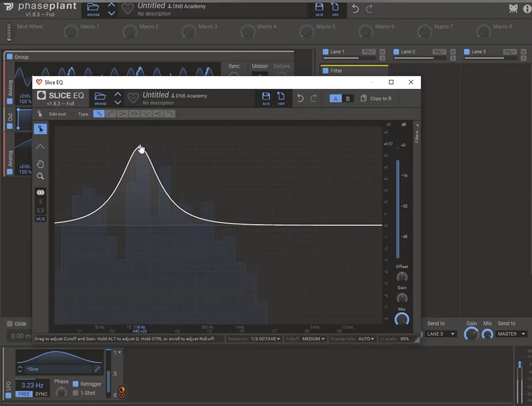Switch Slice EQ to state B
This screenshot has height=406, width=532.
348,98
